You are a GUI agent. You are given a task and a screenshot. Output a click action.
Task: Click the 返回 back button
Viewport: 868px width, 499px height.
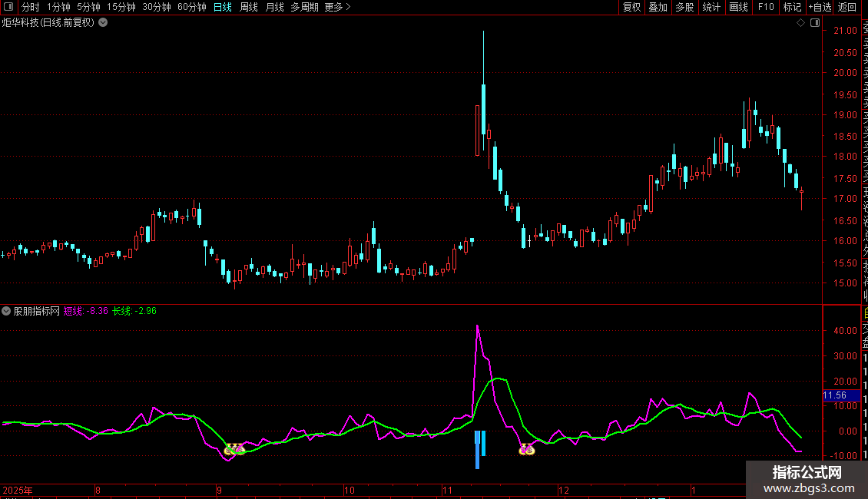847,7
